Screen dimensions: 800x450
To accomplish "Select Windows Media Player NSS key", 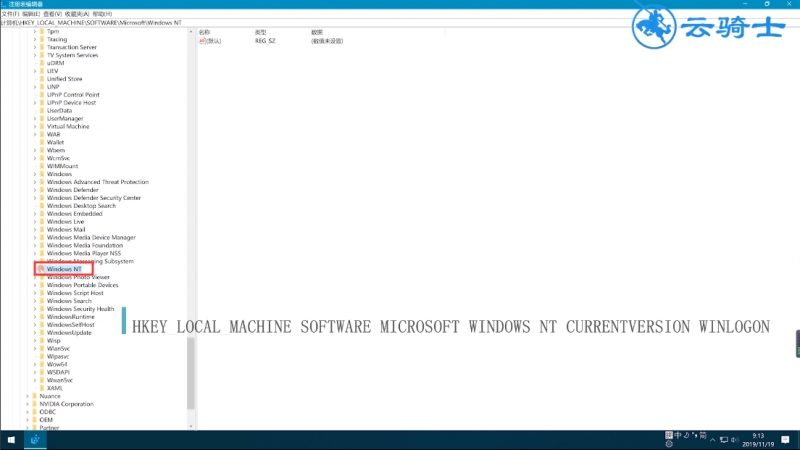I will (84, 253).
